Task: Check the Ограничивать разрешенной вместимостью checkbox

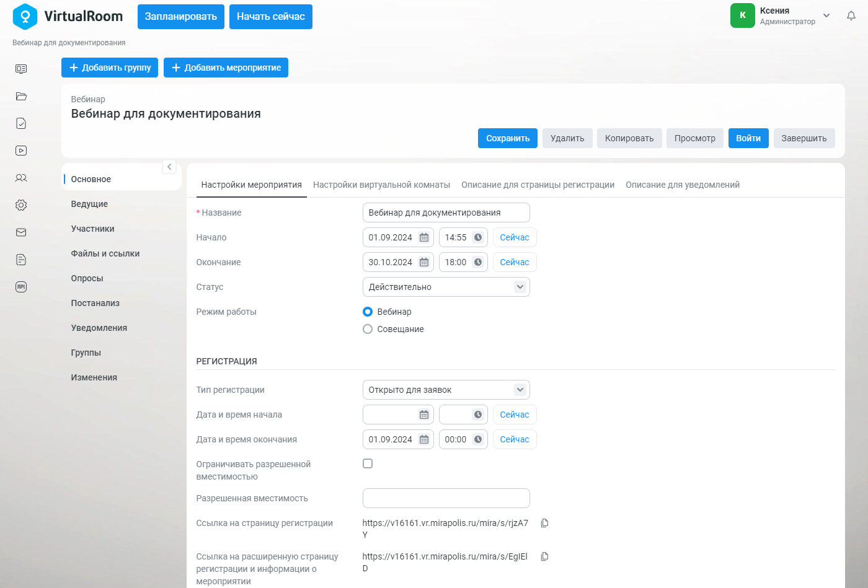Action: 368,463
